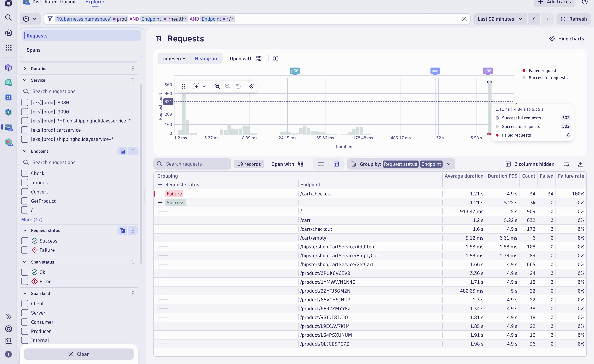
Task: Toggle Successful requests legend swatch
Action: 524,78
